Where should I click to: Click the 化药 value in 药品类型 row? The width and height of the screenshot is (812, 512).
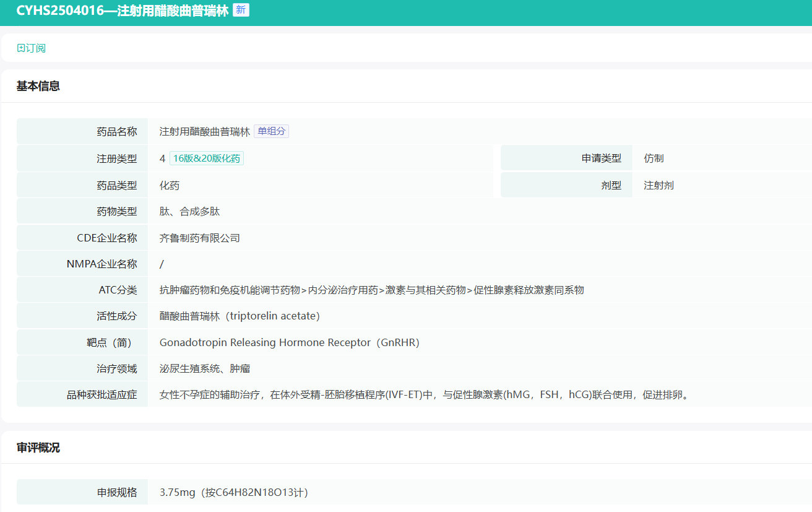click(170, 185)
